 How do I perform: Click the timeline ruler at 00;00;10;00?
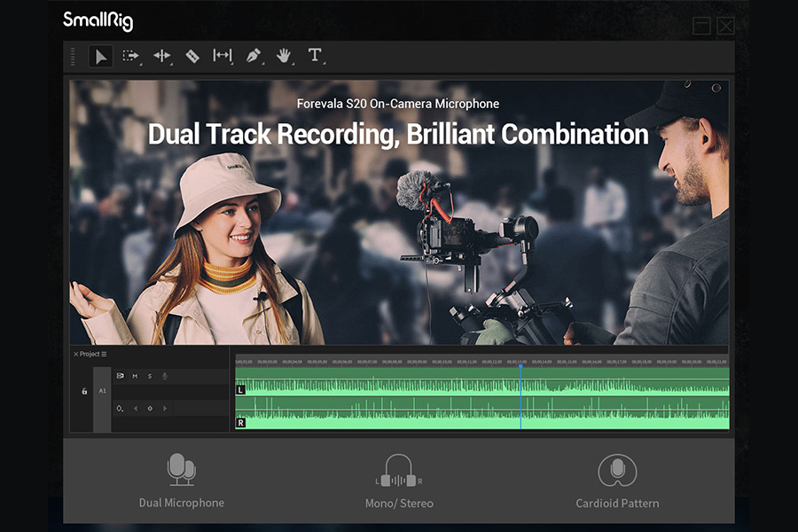coord(442,362)
